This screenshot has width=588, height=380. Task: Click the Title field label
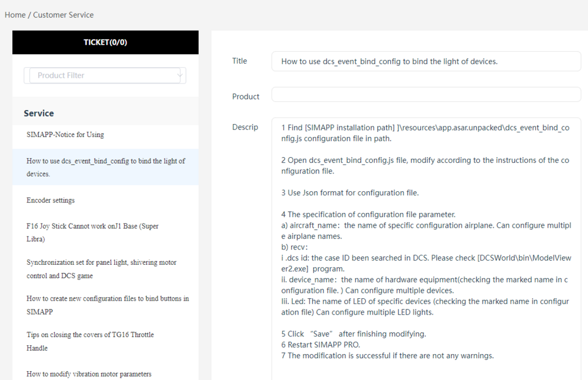click(x=240, y=61)
